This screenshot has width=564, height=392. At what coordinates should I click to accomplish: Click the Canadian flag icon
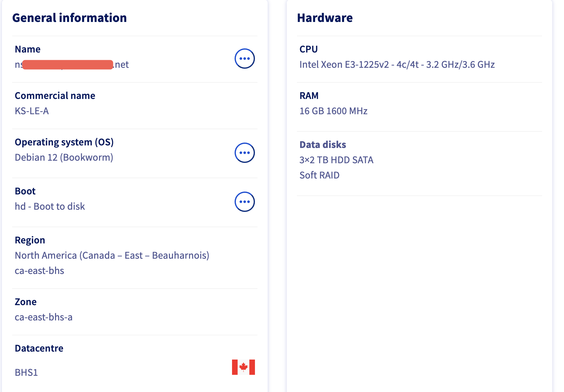coord(243,367)
